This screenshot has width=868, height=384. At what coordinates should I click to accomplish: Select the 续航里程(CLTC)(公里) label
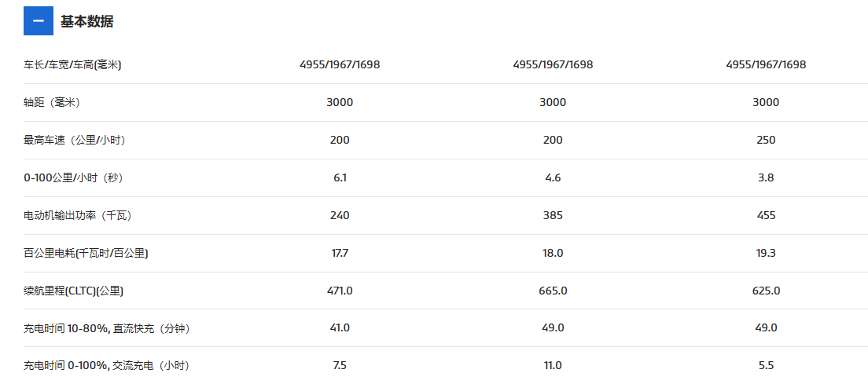click(x=74, y=291)
